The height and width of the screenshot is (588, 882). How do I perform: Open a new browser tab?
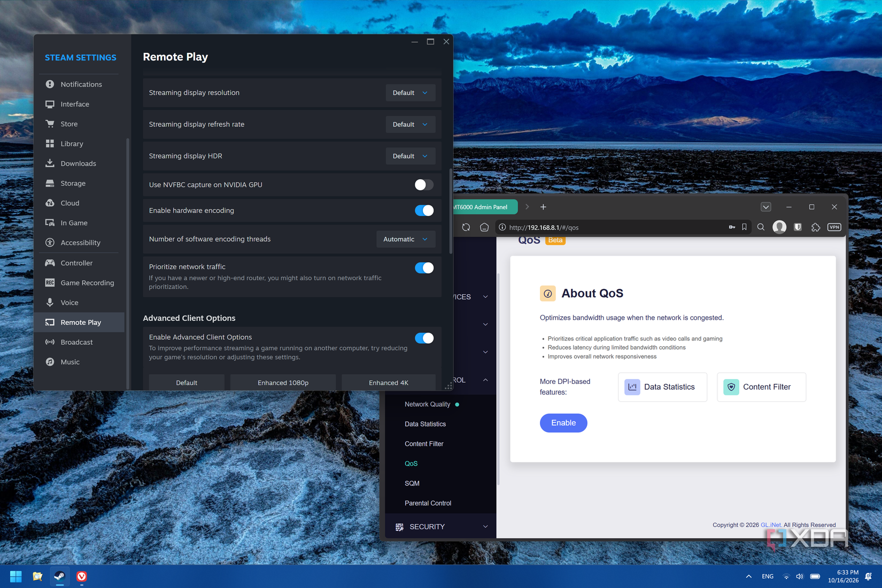click(x=543, y=207)
